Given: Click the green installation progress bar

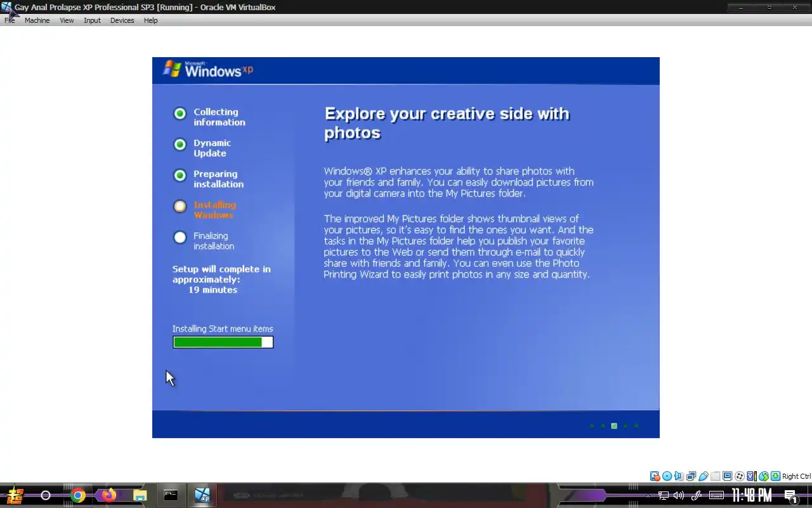Looking at the screenshot, I should 223,342.
